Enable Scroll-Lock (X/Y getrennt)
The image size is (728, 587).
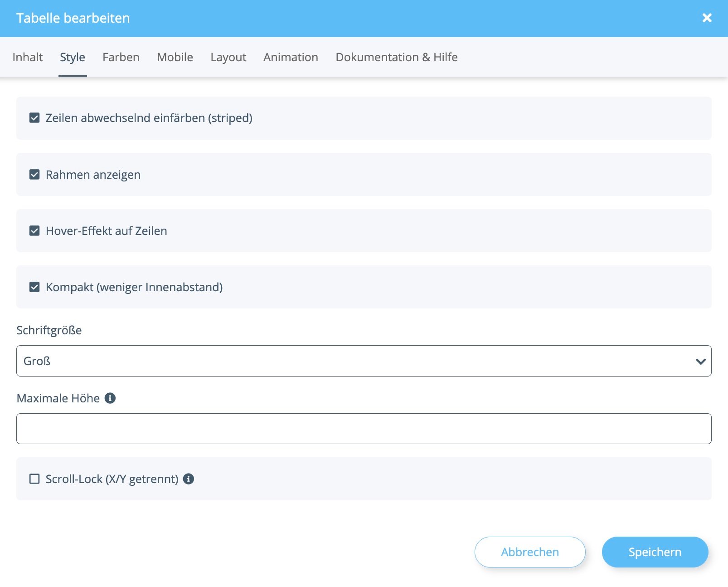(34, 479)
